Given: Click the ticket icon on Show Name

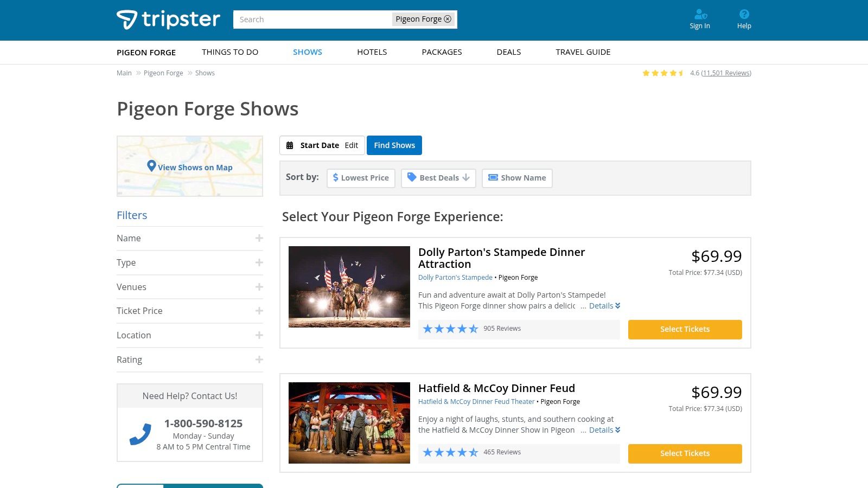Looking at the screenshot, I should (x=493, y=177).
